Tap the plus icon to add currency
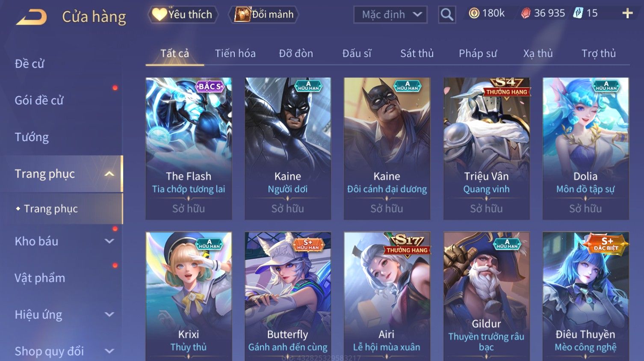The width and height of the screenshot is (644, 361). 627,14
